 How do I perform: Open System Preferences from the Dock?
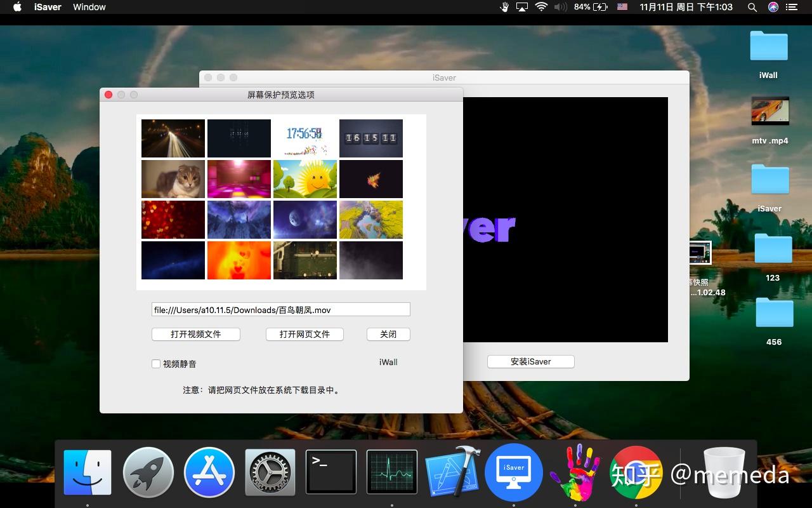pyautogui.click(x=270, y=471)
